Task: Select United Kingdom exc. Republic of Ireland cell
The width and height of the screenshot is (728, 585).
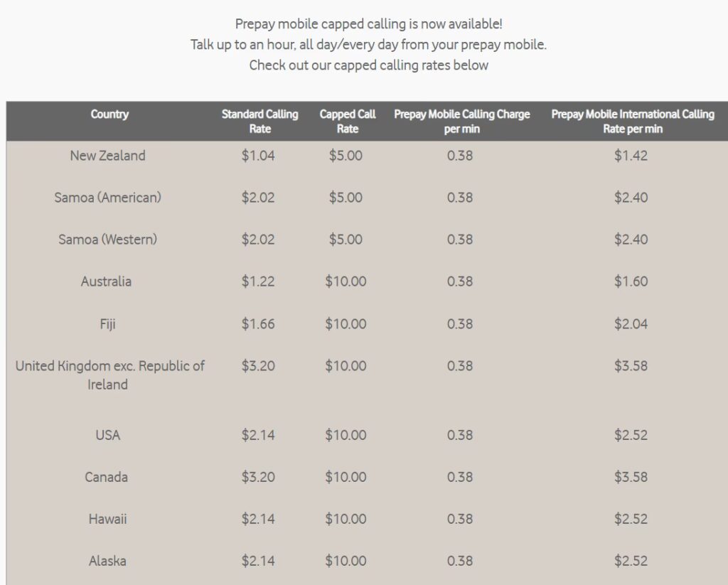Action: 109,375
